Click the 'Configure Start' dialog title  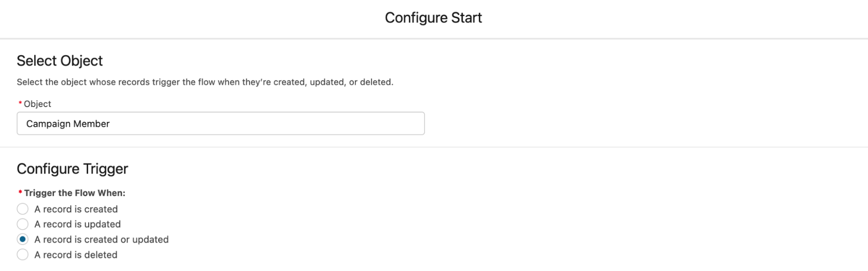[433, 18]
